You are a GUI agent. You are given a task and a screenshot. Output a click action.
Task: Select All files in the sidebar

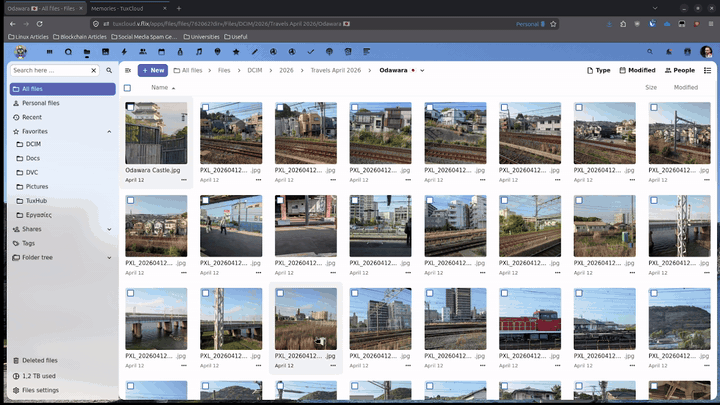(x=62, y=89)
